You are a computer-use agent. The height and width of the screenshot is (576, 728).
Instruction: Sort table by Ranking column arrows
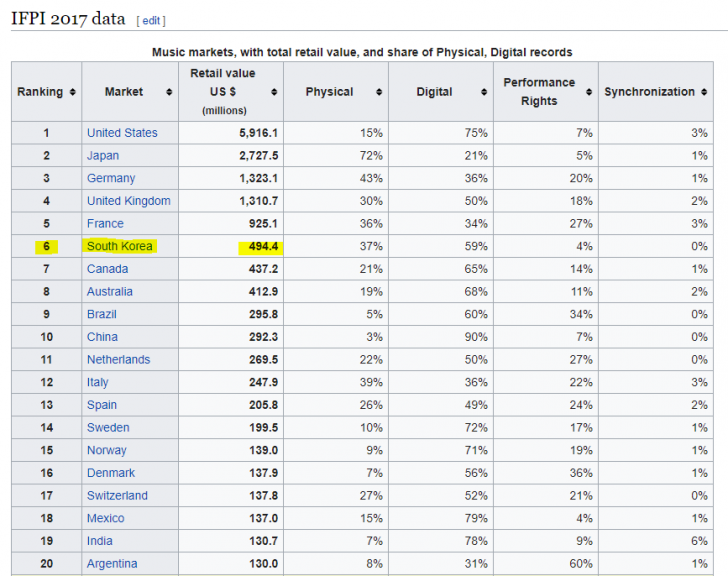(72, 92)
